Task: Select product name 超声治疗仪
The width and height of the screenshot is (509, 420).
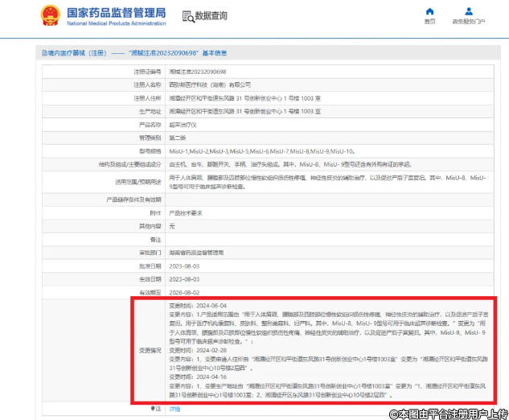Action: [x=183, y=125]
